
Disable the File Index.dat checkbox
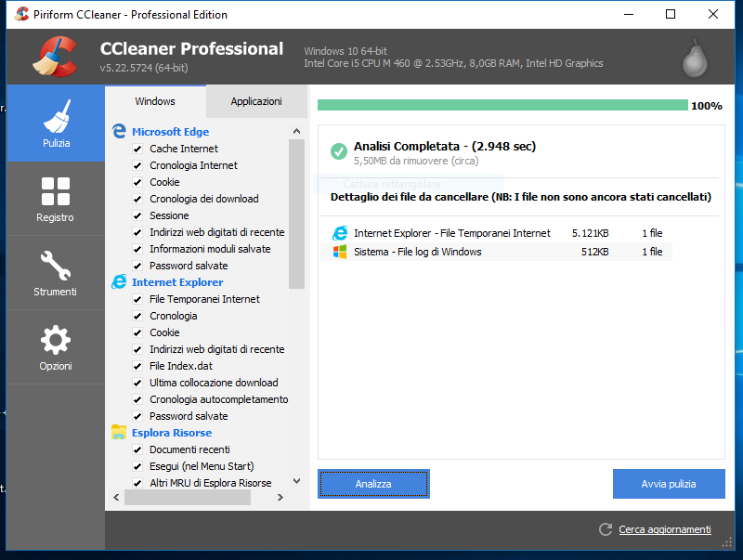(x=137, y=366)
